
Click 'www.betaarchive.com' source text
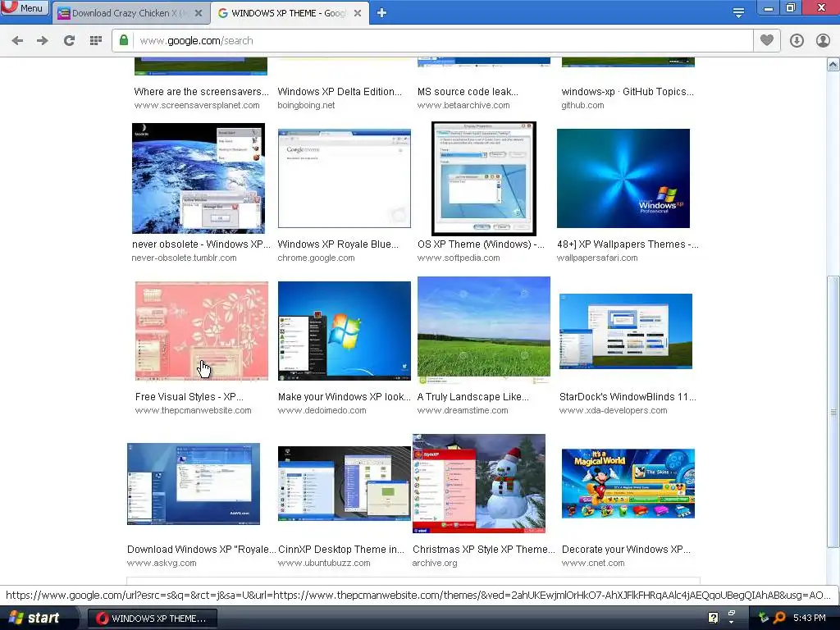[463, 106]
